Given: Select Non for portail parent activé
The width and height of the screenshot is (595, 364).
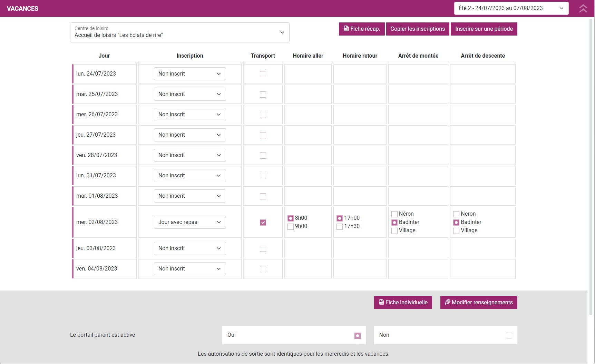Looking at the screenshot, I should pos(509,336).
